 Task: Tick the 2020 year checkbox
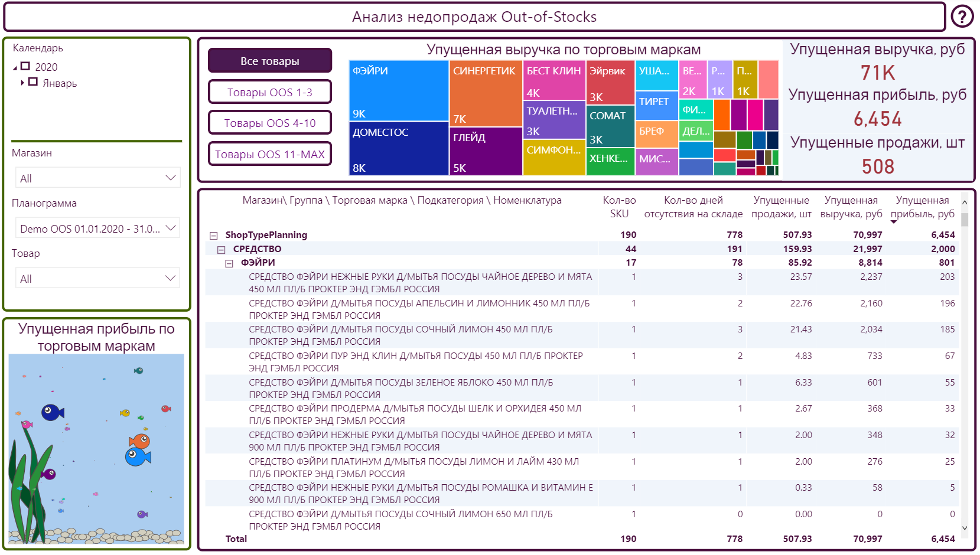coord(25,66)
